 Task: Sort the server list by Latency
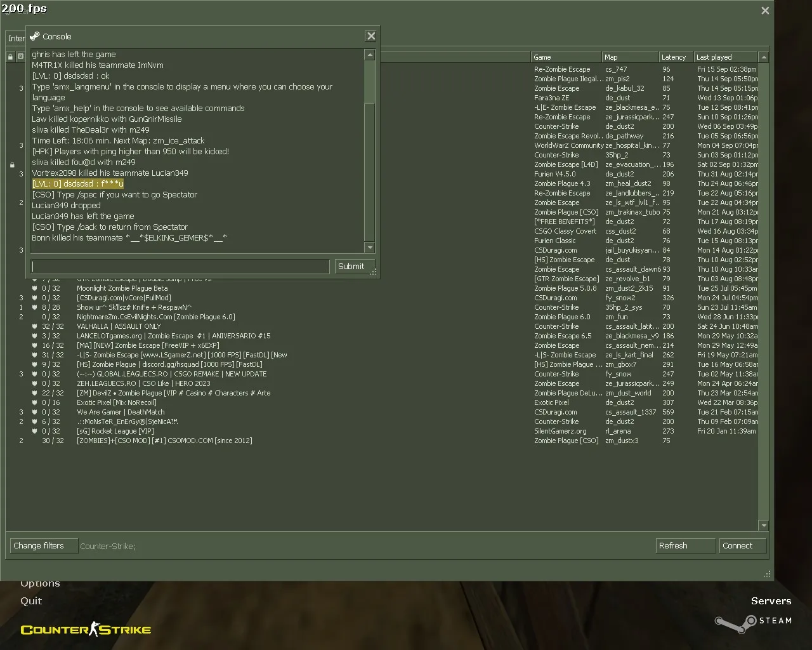pos(676,57)
